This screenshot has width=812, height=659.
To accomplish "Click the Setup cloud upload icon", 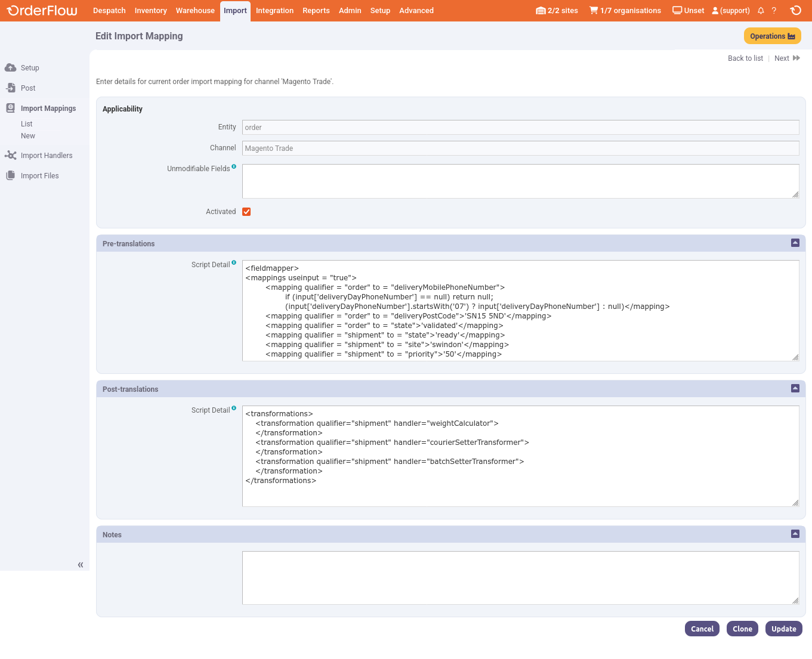I will point(10,68).
